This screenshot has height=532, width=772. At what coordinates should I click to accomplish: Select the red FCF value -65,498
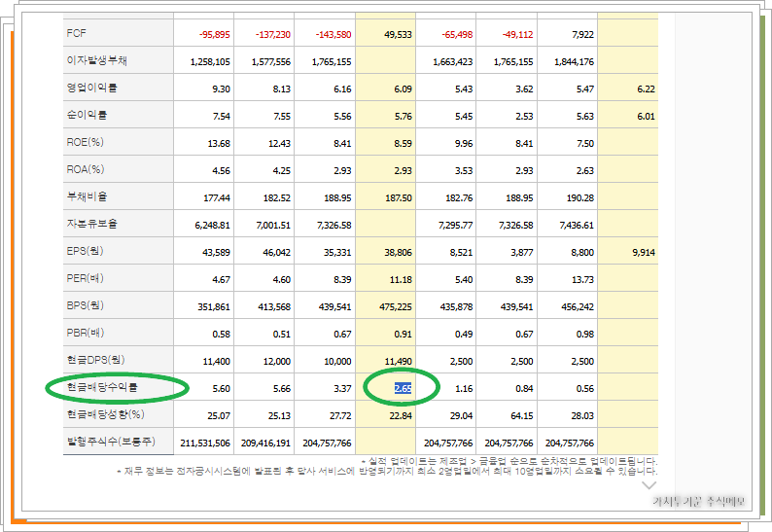coord(457,34)
